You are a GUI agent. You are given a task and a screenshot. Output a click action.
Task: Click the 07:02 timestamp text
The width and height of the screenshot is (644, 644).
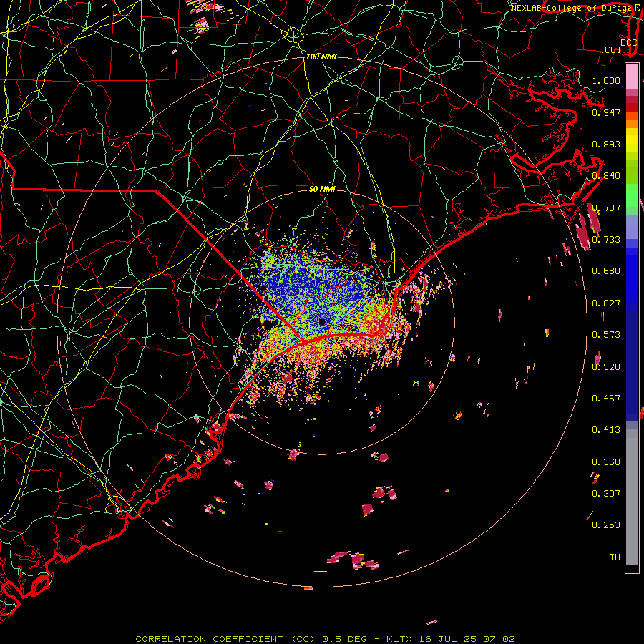click(x=499, y=639)
